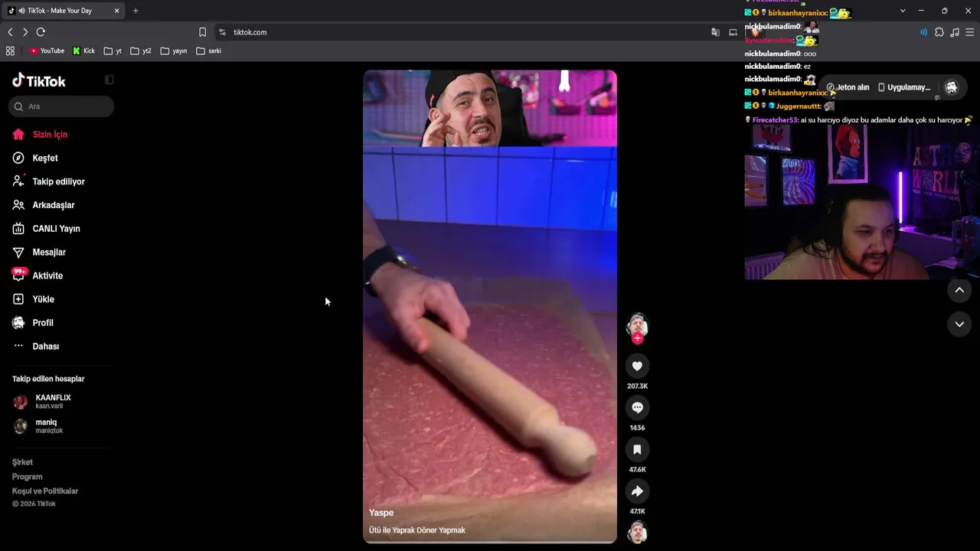Click Jeton alın button

(848, 87)
